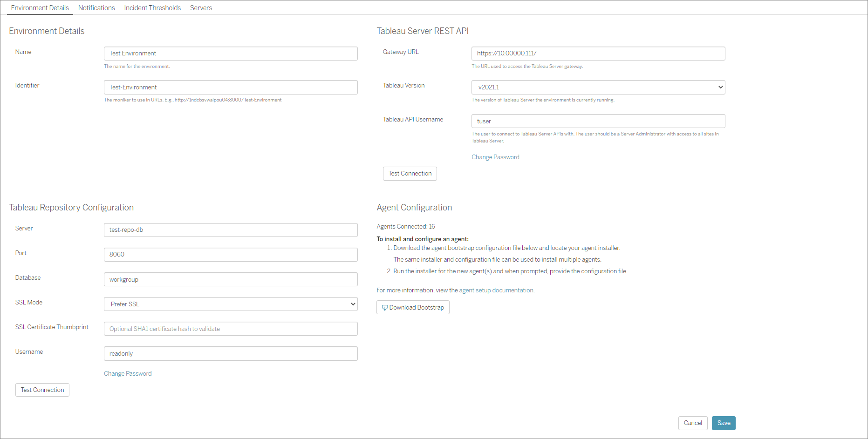Image resolution: width=868 pixels, height=439 pixels.
Task: Click the Download Bootstrap button
Action: coord(413,307)
